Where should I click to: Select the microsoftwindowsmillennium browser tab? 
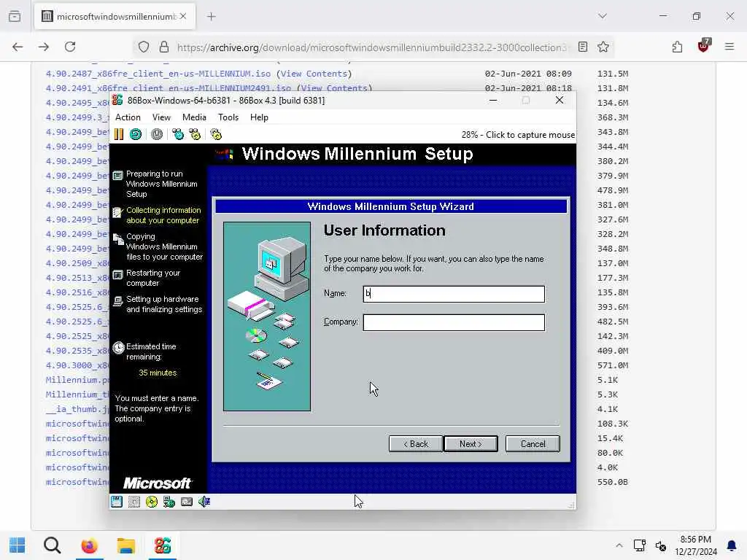point(115,17)
